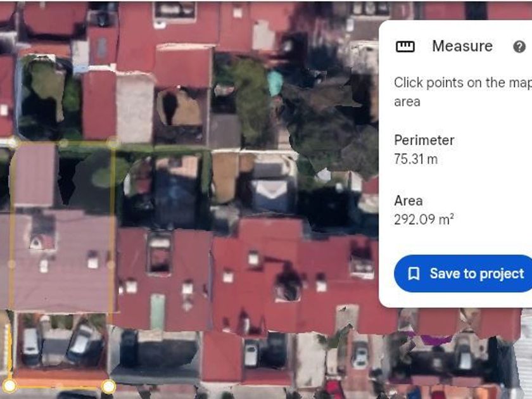
Task: Click the Measure ruler icon
Action: (405, 46)
